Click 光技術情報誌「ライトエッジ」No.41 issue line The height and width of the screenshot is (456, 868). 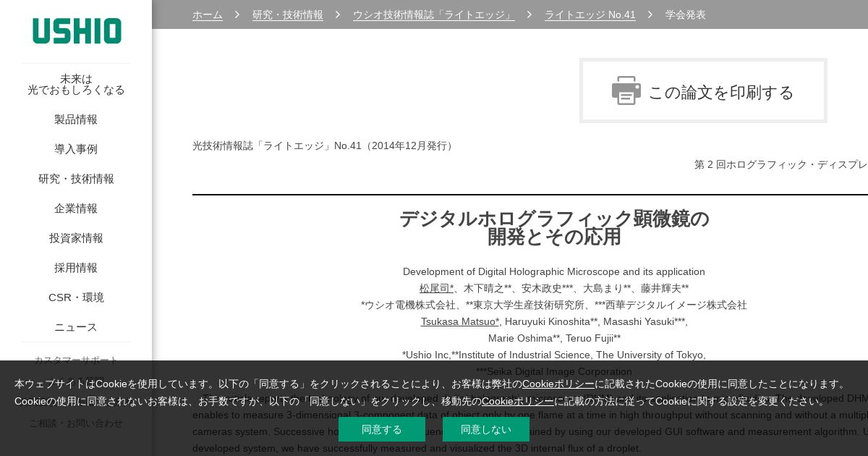[x=324, y=145]
